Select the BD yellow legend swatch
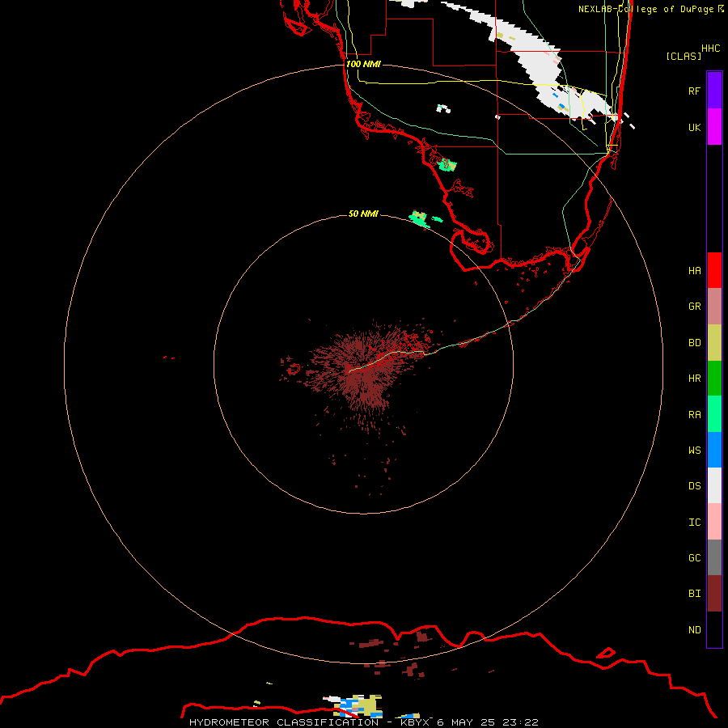728x728 pixels. pos(714,343)
